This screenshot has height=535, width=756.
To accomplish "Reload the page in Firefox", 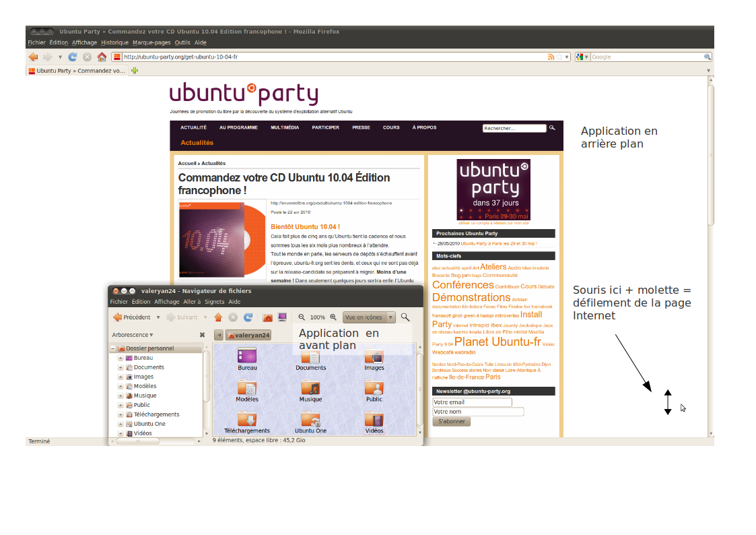I will [73, 57].
